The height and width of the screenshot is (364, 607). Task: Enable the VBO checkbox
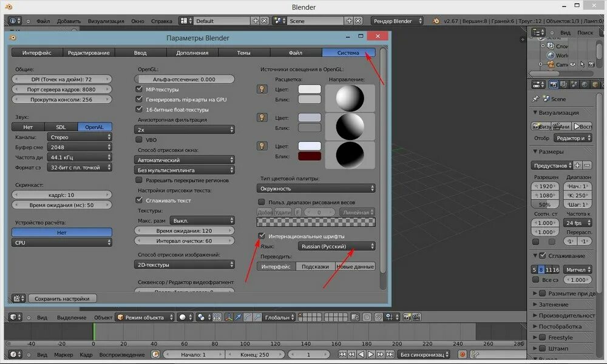pos(140,140)
